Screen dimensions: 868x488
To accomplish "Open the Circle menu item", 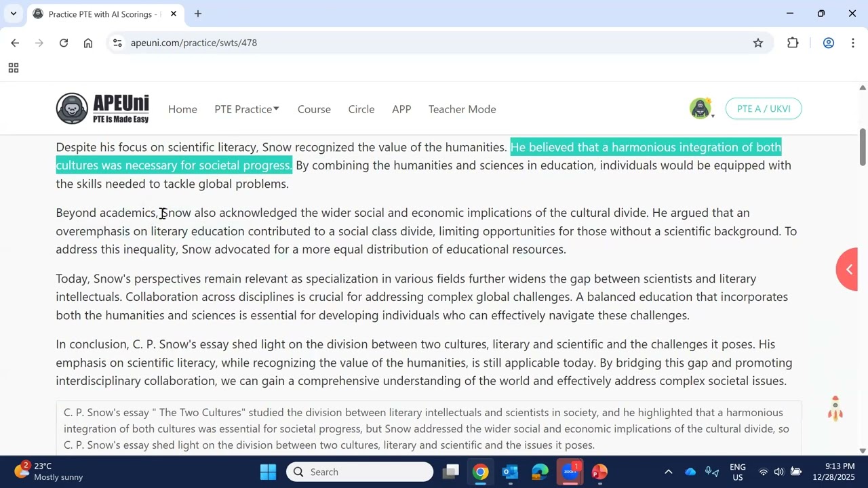I will (361, 109).
